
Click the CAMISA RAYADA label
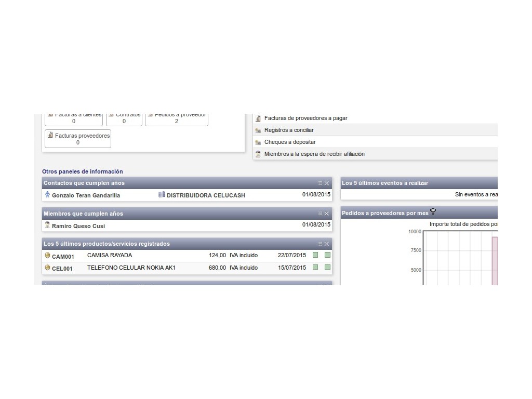click(110, 255)
